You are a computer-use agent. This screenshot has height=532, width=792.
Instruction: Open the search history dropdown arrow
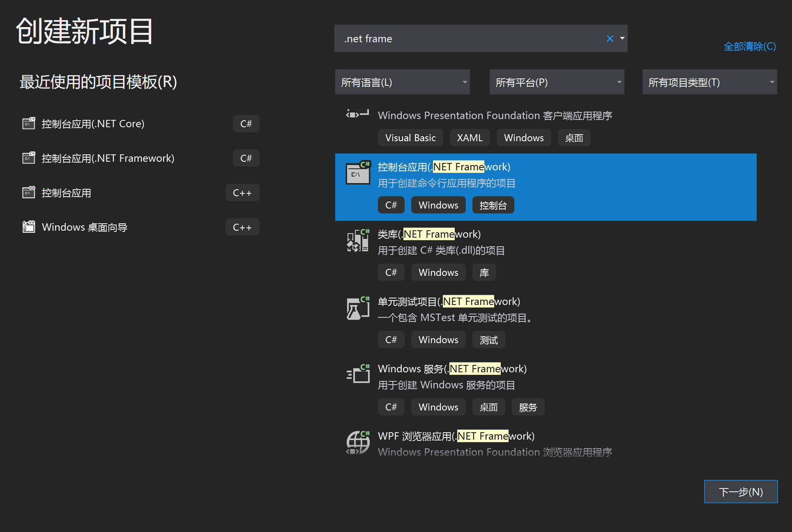tap(622, 39)
